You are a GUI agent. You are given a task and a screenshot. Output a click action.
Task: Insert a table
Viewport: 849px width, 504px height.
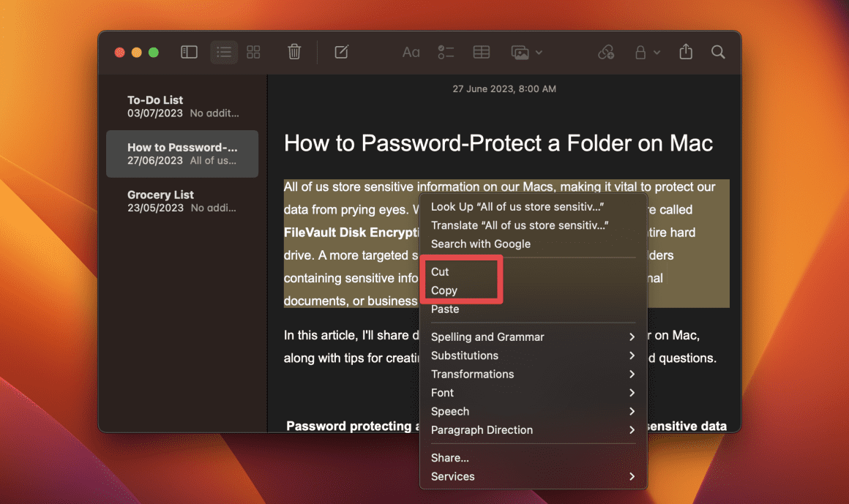coord(481,52)
